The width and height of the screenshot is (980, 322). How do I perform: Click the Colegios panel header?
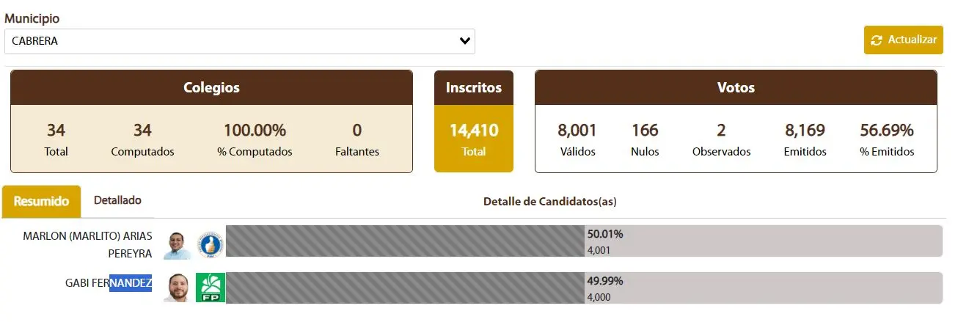211,88
